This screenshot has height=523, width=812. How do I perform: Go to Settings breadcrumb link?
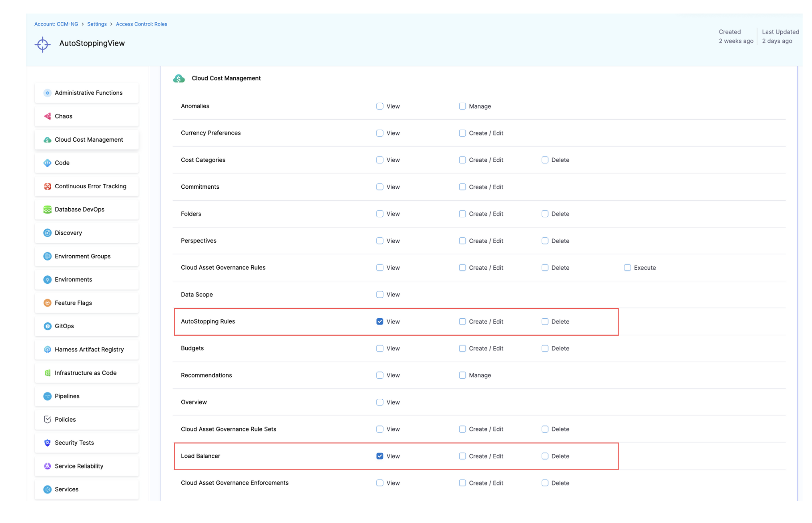[97, 24]
